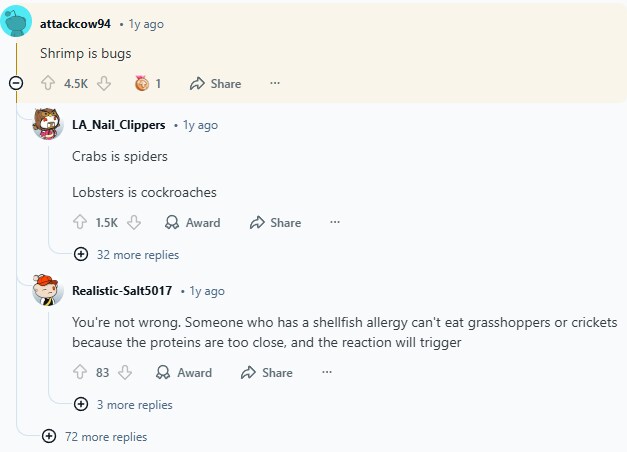627x452 pixels.
Task: Give Award to LA_Nail_Clippers' comment
Action: (x=192, y=223)
